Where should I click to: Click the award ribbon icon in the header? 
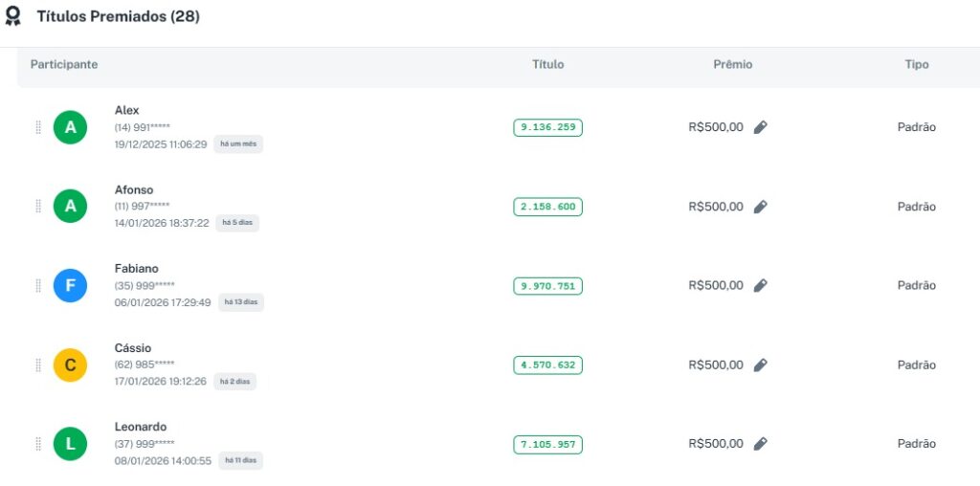point(13,17)
